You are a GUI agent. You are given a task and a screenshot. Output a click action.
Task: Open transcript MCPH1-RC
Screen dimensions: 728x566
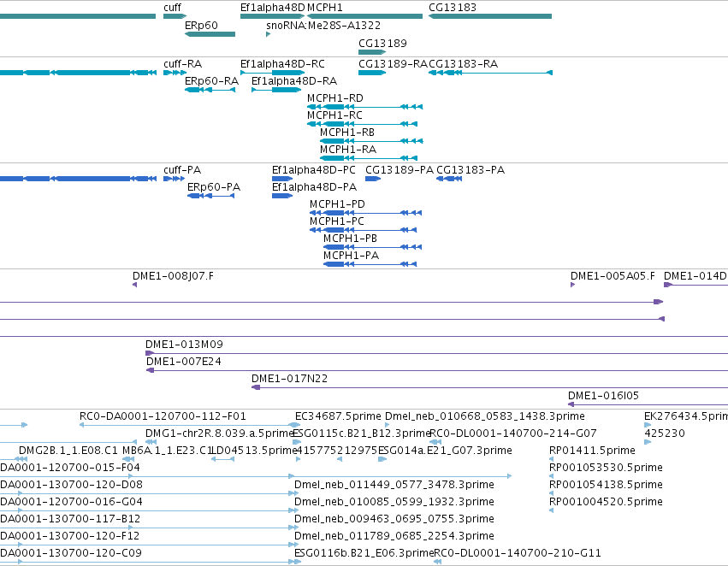[334, 115]
